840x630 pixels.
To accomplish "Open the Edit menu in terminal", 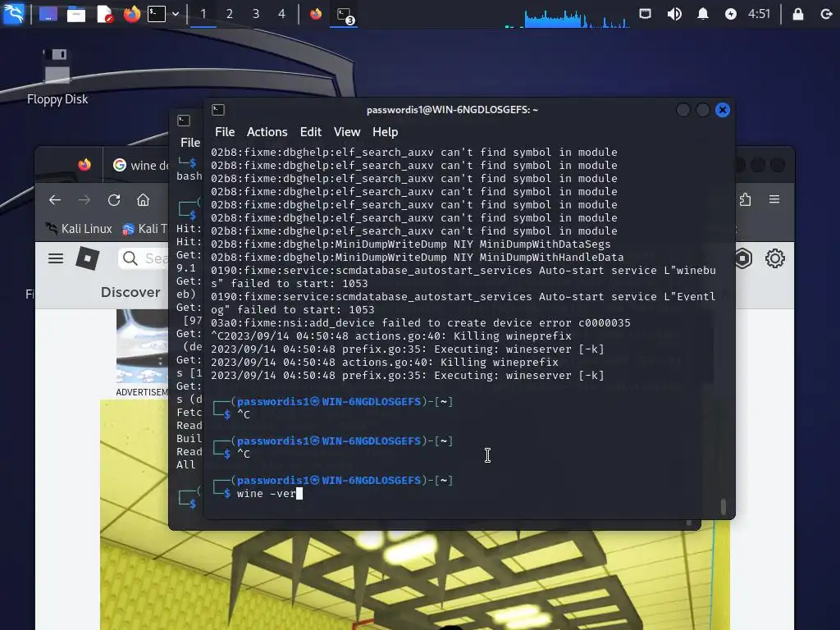I will click(x=310, y=132).
